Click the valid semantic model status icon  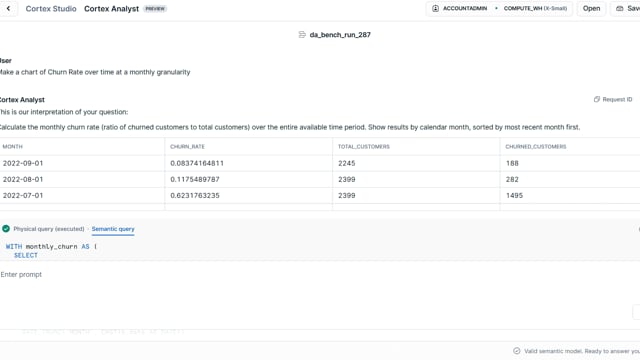pyautogui.click(x=517, y=351)
